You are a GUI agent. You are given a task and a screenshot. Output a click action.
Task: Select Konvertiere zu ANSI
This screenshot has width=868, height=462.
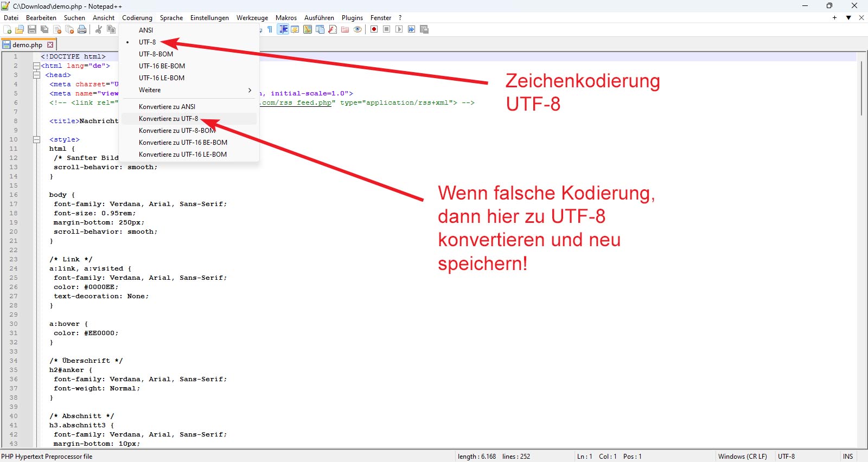pos(167,107)
